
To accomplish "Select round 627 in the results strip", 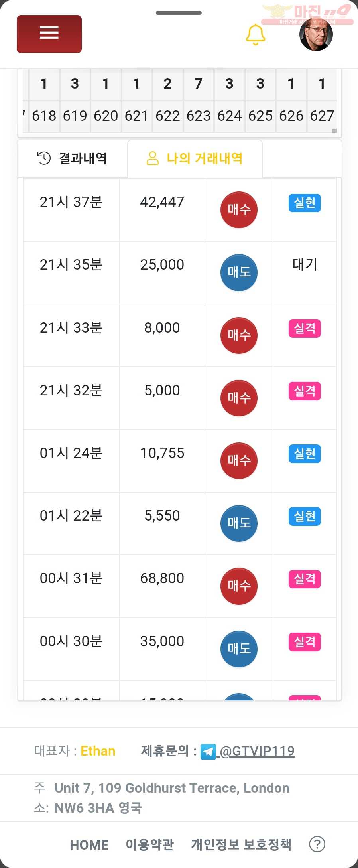I will tap(322, 116).
